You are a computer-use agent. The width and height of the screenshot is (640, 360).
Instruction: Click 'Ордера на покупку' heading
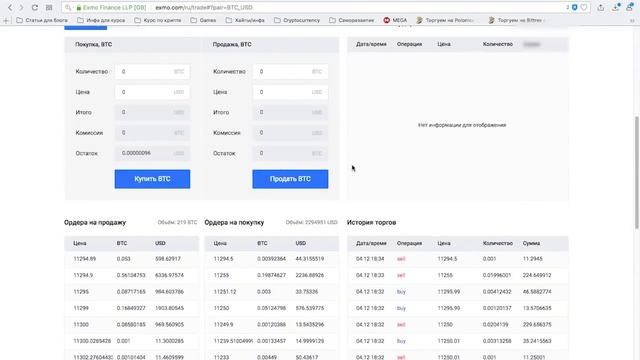pos(234,222)
